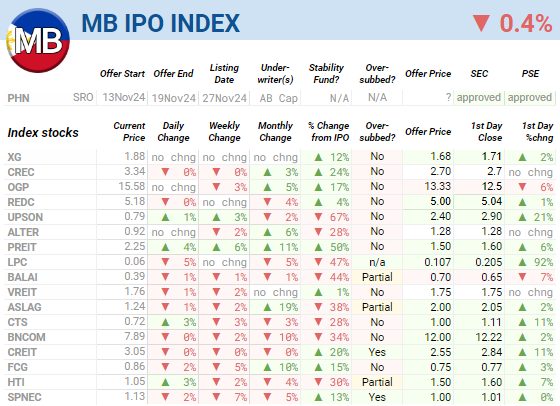
Task: Select the CREC ticker
Action: point(21,172)
